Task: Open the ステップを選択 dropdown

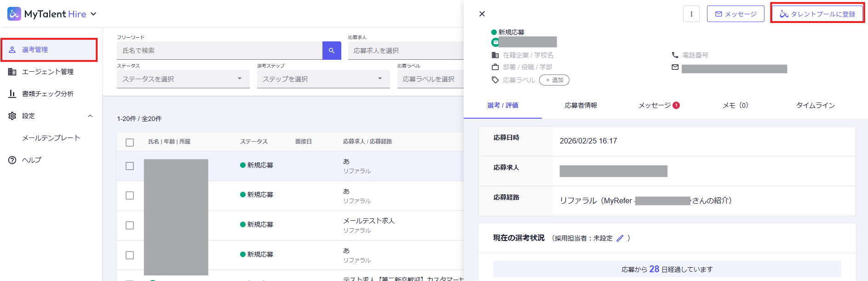Action: pos(323,79)
